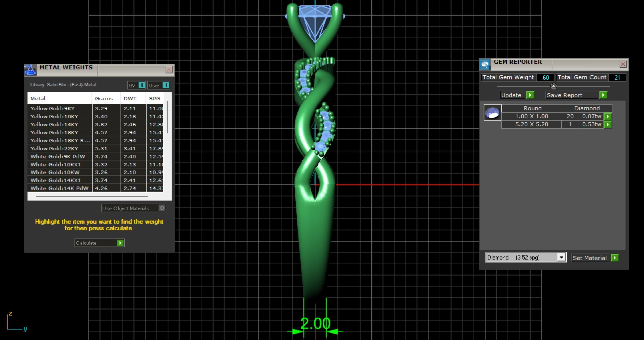Screen dimensions: 644x340
Task: Click the 0.53tw weight cell
Action: click(592, 124)
